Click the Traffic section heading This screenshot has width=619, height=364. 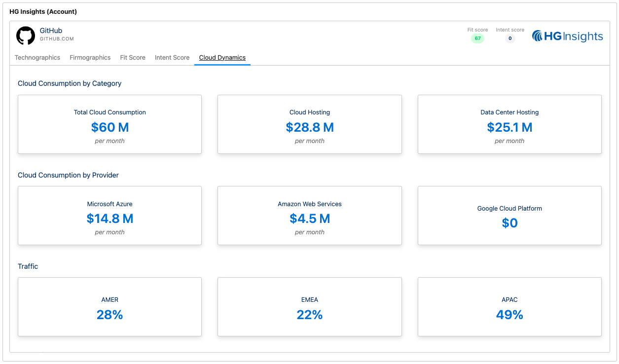(28, 266)
